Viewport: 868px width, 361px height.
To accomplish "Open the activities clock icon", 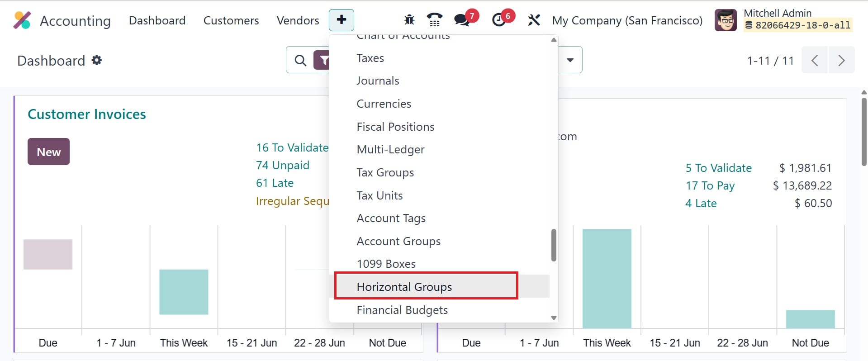I will [498, 20].
